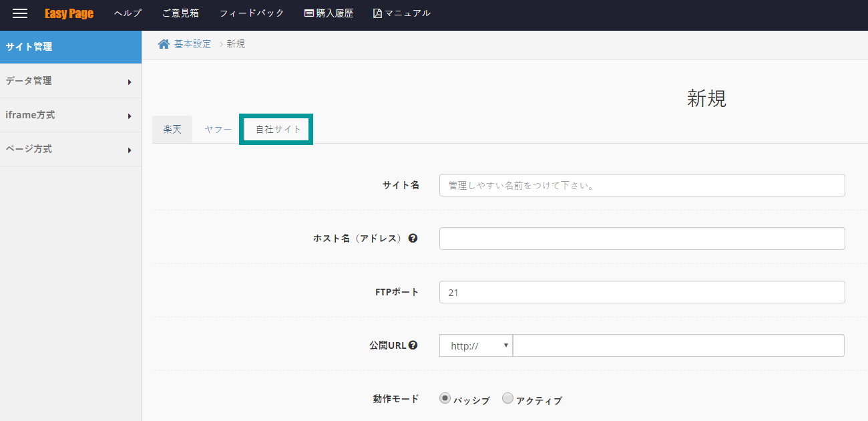The image size is (868, 421).
Task: Expand the iframe方式 sidebar arrow
Action: pyautogui.click(x=130, y=116)
